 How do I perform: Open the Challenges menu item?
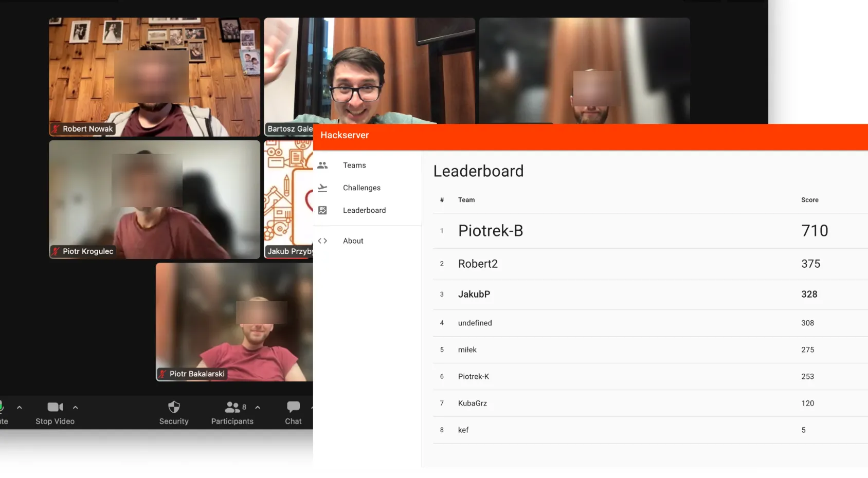(361, 188)
